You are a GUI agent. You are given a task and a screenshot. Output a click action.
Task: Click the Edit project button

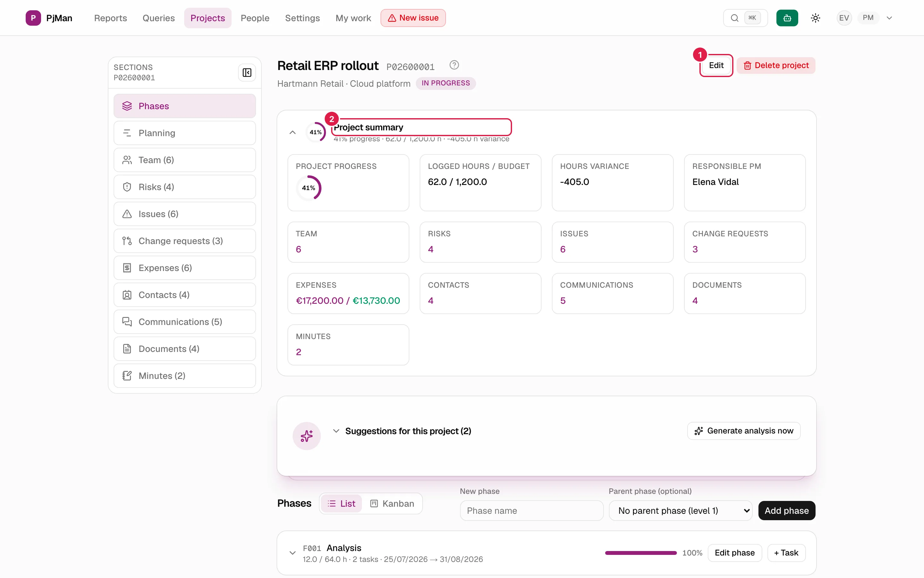(x=716, y=66)
